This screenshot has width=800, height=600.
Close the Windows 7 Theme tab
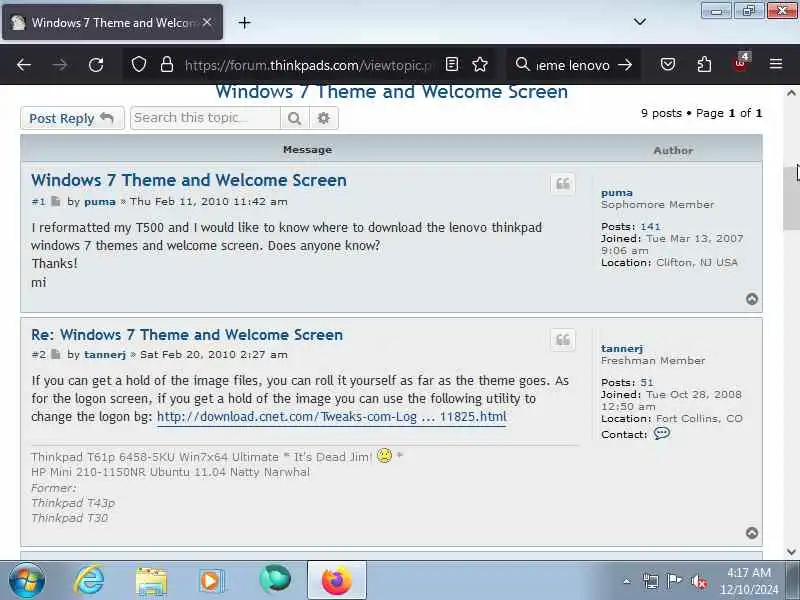pyautogui.click(x=207, y=22)
